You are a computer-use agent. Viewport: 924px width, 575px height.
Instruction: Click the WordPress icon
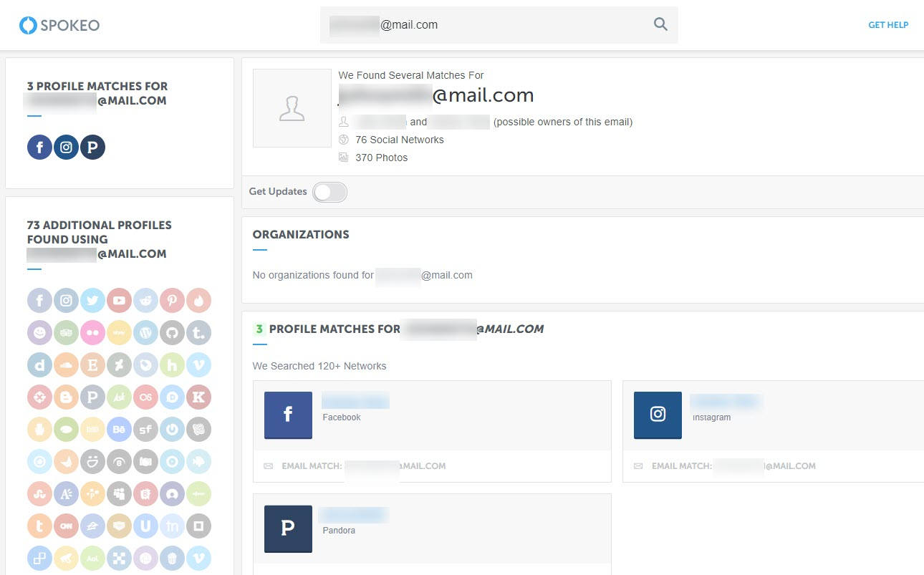point(145,333)
